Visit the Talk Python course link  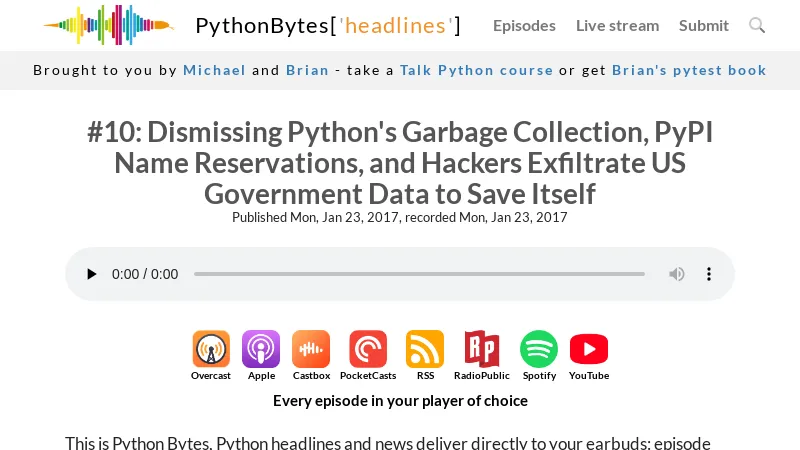click(476, 70)
